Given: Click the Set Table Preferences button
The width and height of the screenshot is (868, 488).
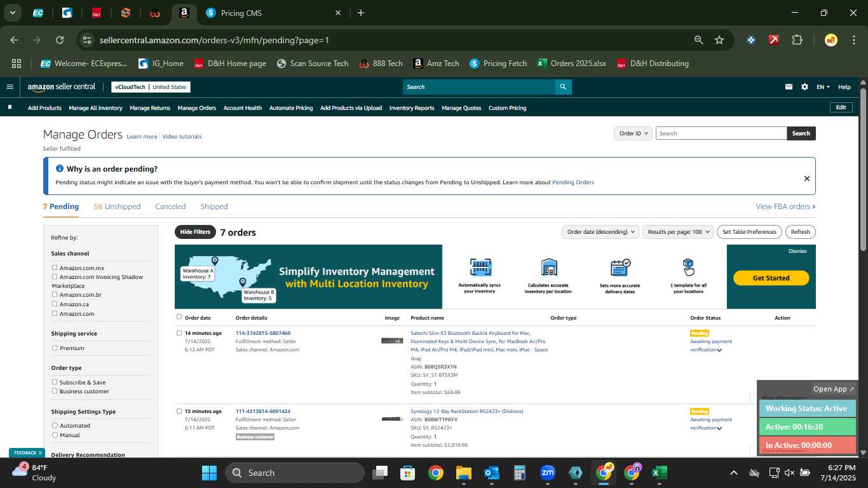Looking at the screenshot, I should [x=749, y=232].
